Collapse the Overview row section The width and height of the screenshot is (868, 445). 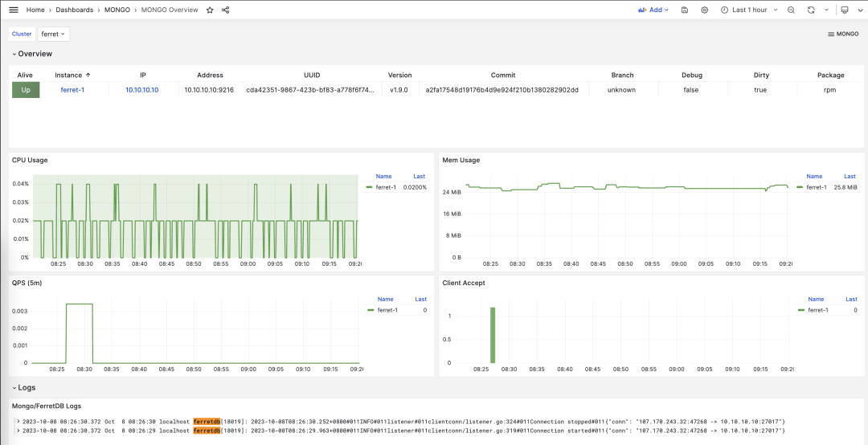[x=32, y=54]
